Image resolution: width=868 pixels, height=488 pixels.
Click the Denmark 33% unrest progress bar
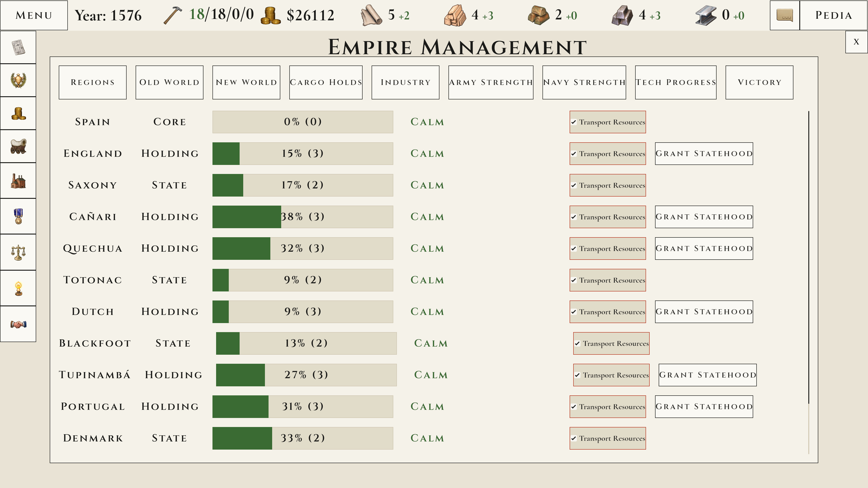(303, 439)
